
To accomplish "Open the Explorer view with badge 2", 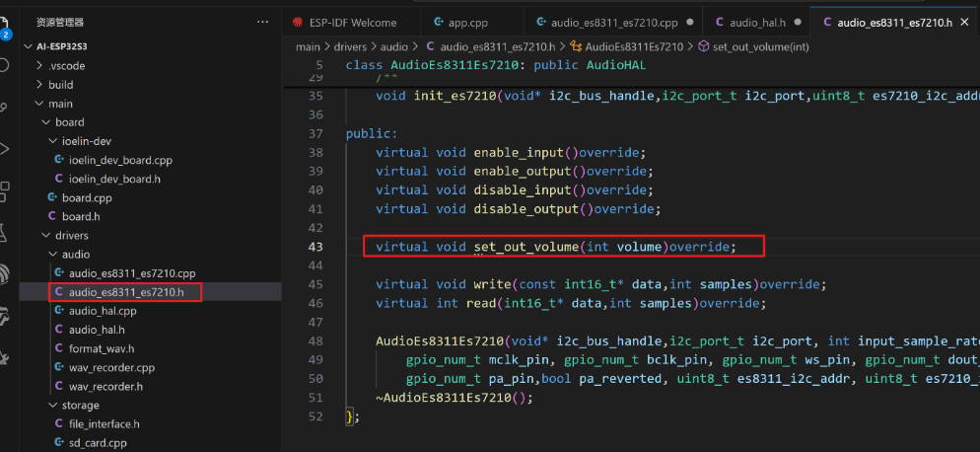I will pyautogui.click(x=4, y=27).
